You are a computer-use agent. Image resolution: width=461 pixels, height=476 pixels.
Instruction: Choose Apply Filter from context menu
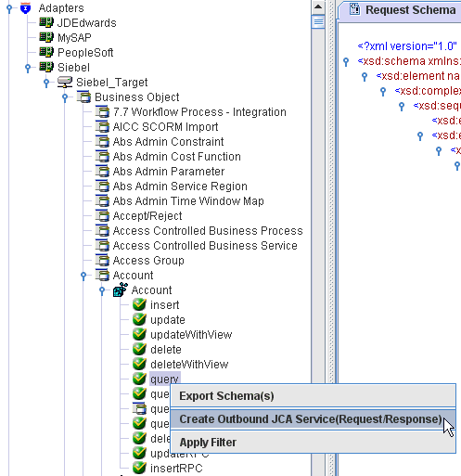[314, 443]
